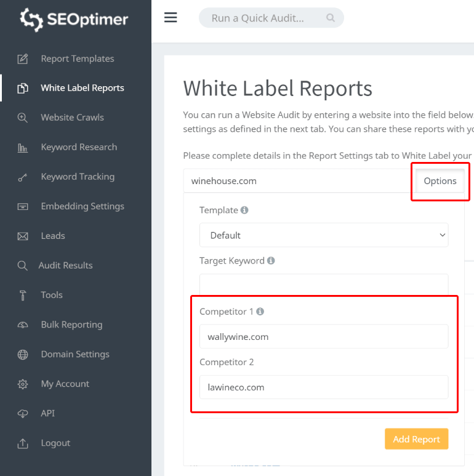Toggle the Options panel button
Screen dimensions: 474x476
440,181
